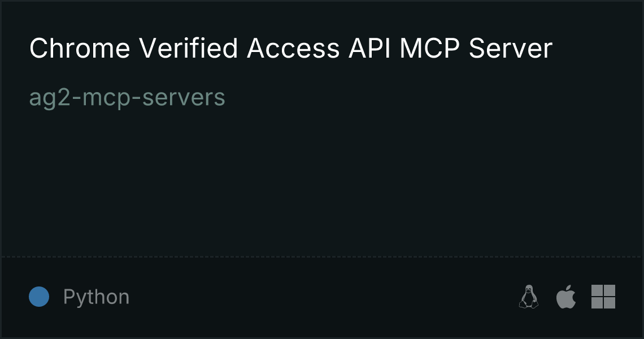Click the dashed divider above the footer

tap(322, 257)
